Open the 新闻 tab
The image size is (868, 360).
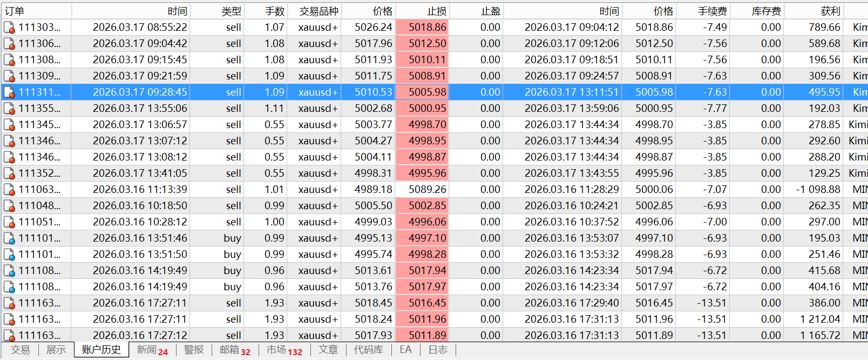coord(152,350)
